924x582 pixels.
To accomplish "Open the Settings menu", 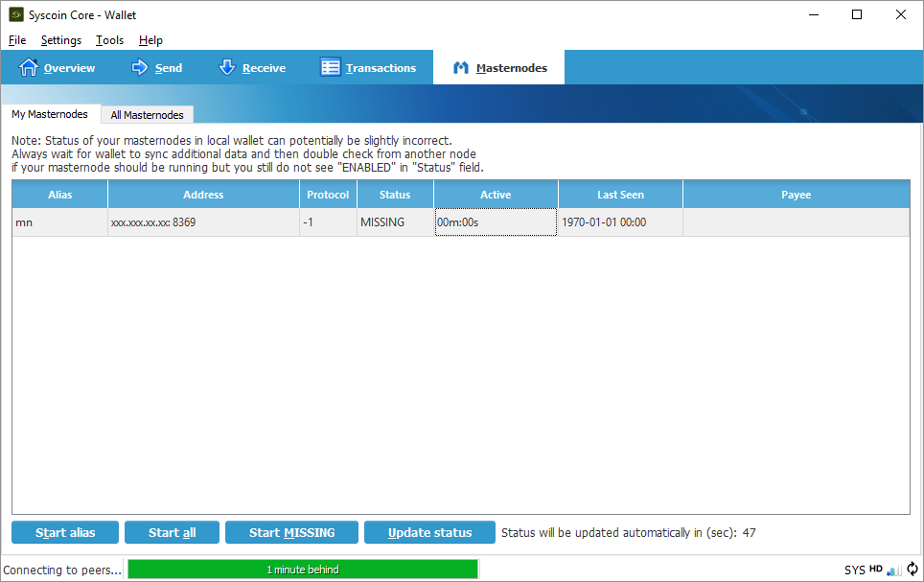I will click(61, 40).
